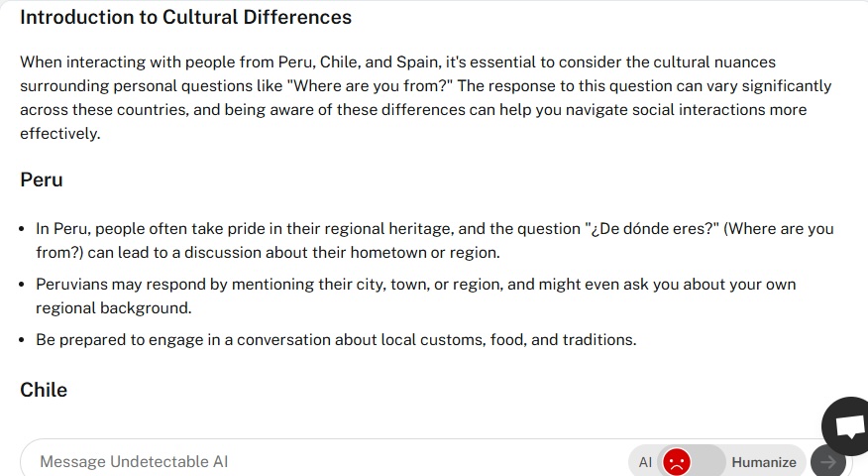Click the bullet about Peruvian regional heritage
Screen dimensions: 868x476
[435, 241]
